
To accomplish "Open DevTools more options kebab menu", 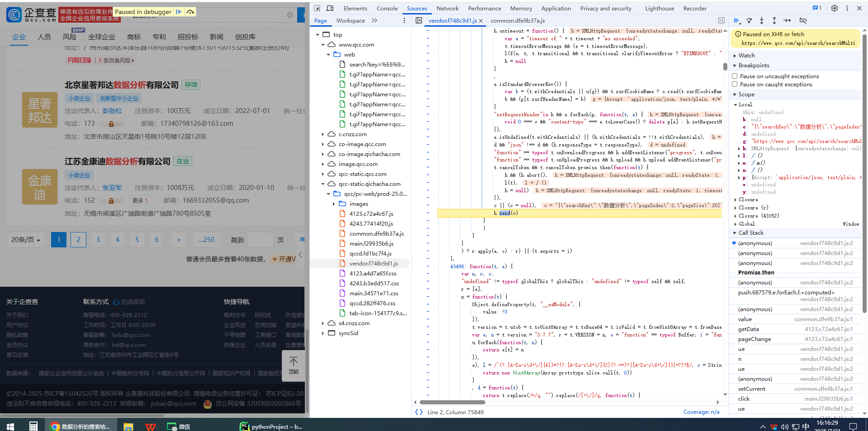I will click(847, 8).
